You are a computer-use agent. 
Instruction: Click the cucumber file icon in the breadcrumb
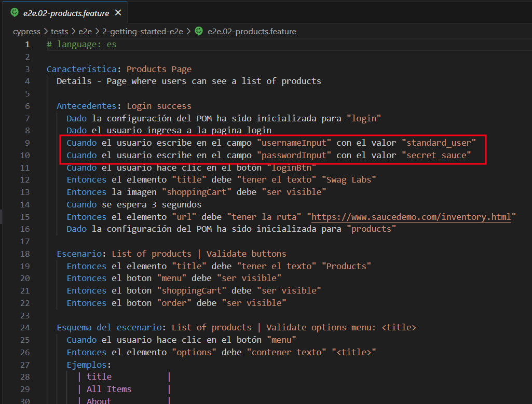(199, 31)
